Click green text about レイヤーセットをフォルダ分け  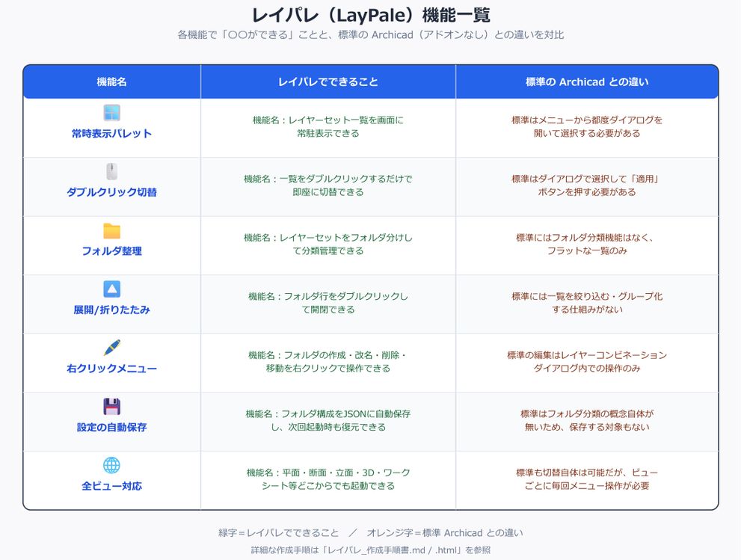click(x=328, y=244)
